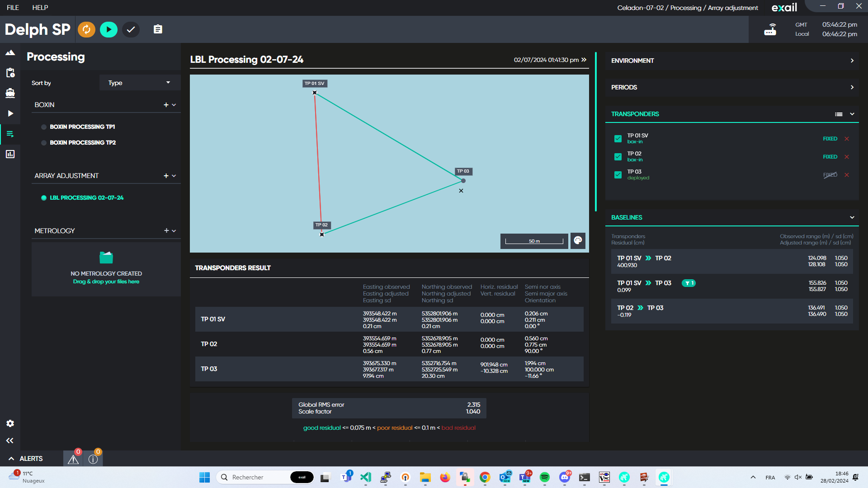Viewport: 868px width, 488px height.
Task: Select the TP 01 SV result row
Action: (x=389, y=319)
